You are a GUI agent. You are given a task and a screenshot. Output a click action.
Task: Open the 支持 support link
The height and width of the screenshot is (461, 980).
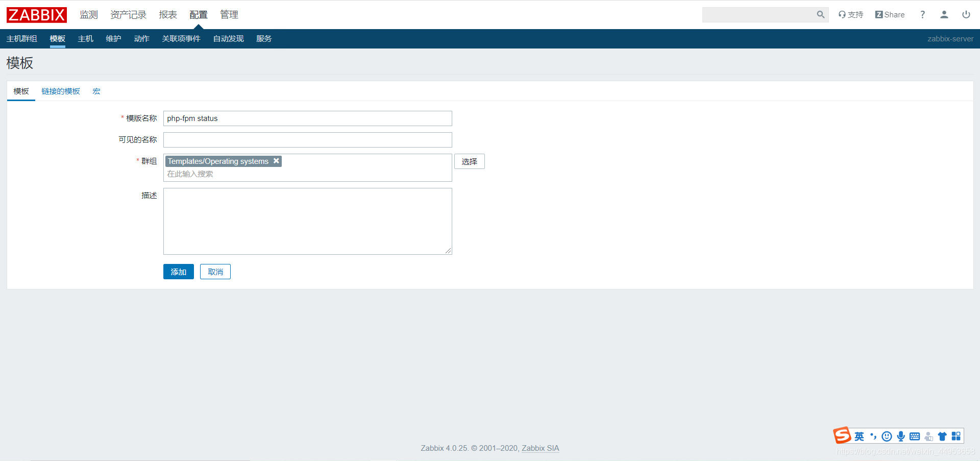pos(851,15)
